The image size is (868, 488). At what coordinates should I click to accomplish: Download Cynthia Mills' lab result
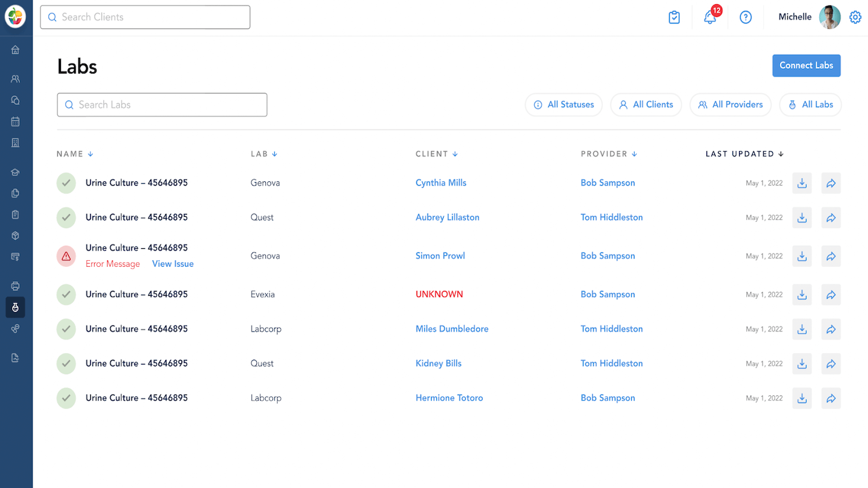[x=802, y=183]
